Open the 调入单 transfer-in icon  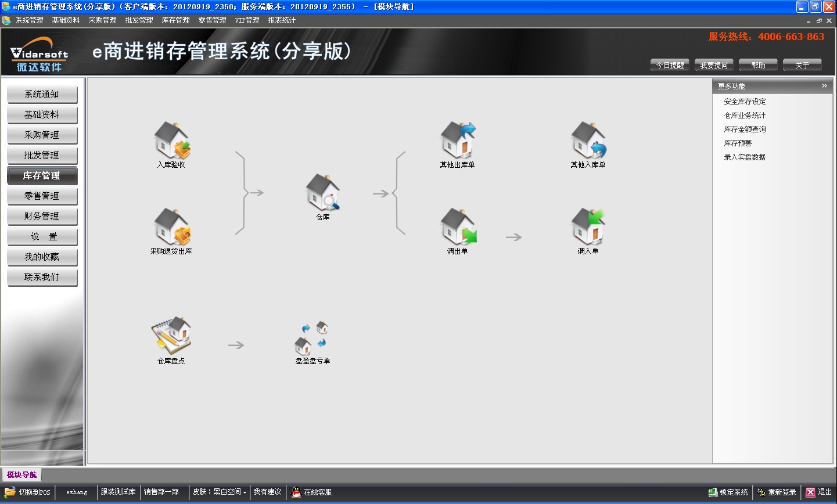point(588,226)
